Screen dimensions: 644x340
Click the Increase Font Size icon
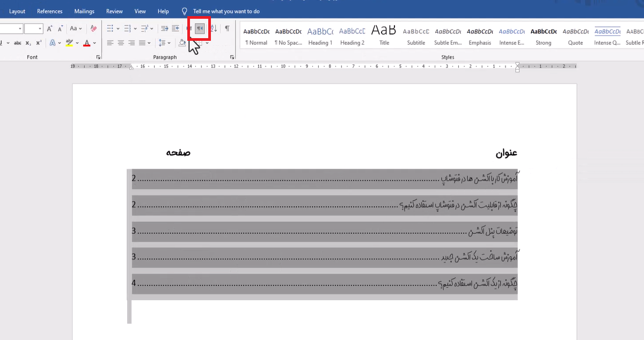point(49,28)
